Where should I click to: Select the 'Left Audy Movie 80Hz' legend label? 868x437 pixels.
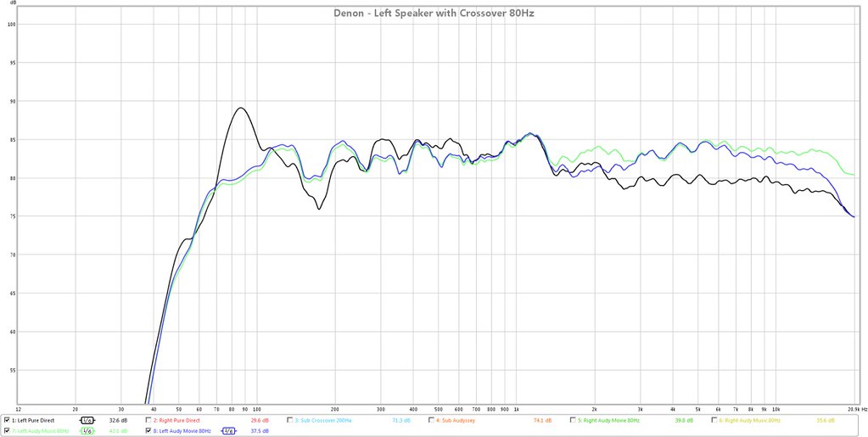[182, 431]
